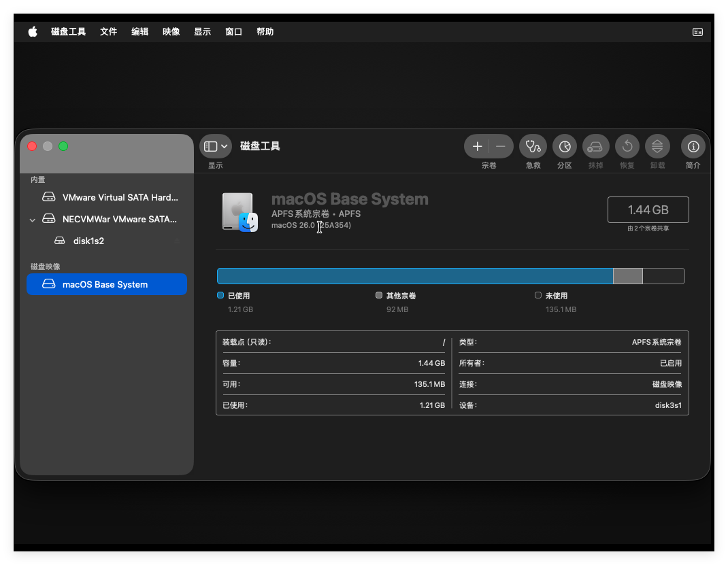Select NECVMWar VMware SATA drive

[x=107, y=219]
